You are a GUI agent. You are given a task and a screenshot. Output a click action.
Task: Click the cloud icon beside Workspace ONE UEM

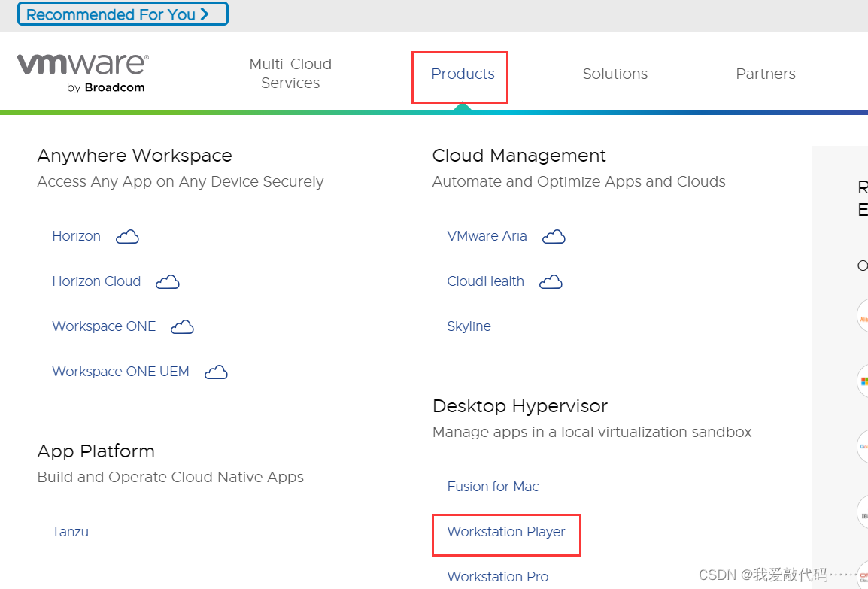pyautogui.click(x=216, y=372)
